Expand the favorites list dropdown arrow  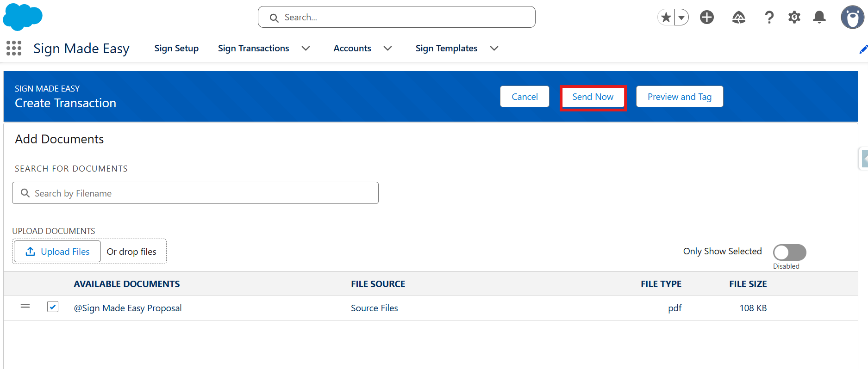[681, 18]
